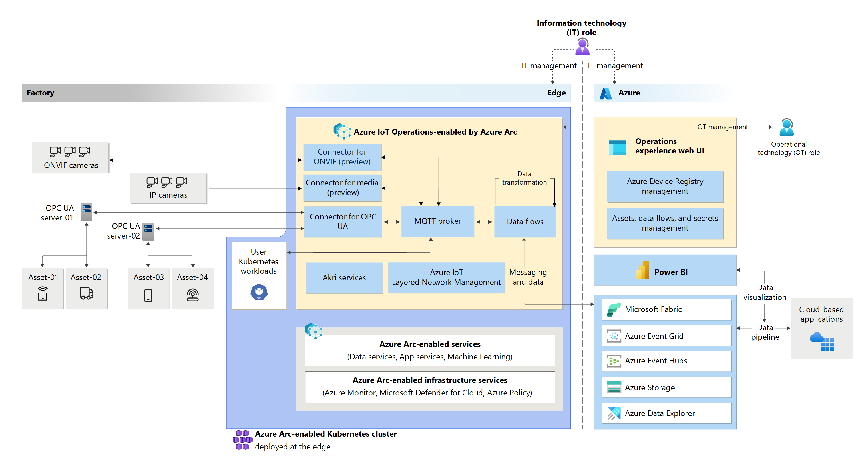Click the Operational technology (OT) role label
The width and height of the screenshot is (868, 464).
point(788,149)
